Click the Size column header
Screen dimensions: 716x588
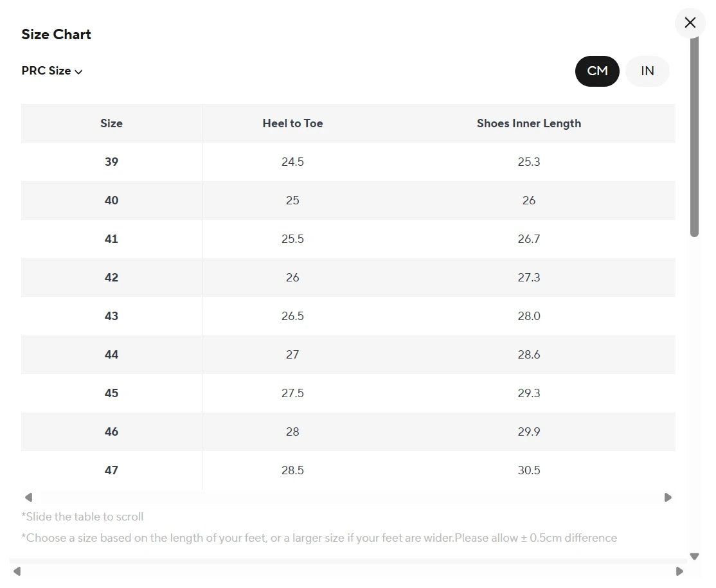point(111,123)
